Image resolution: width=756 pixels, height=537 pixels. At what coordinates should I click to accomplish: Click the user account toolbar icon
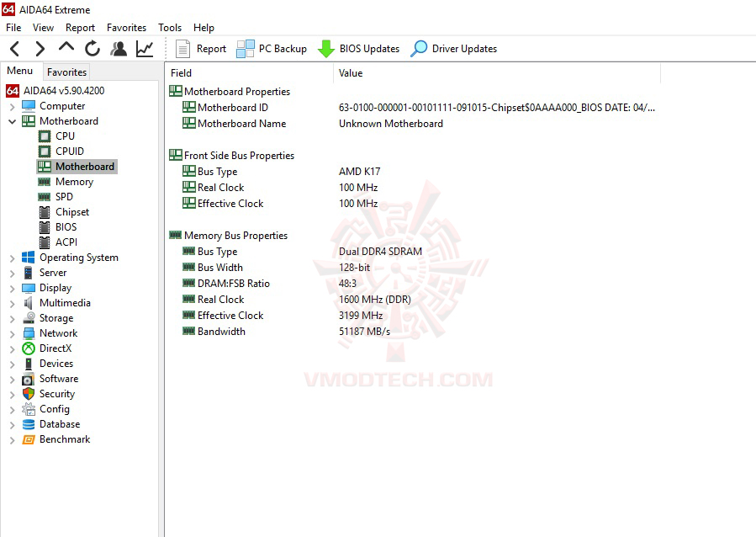pos(119,48)
